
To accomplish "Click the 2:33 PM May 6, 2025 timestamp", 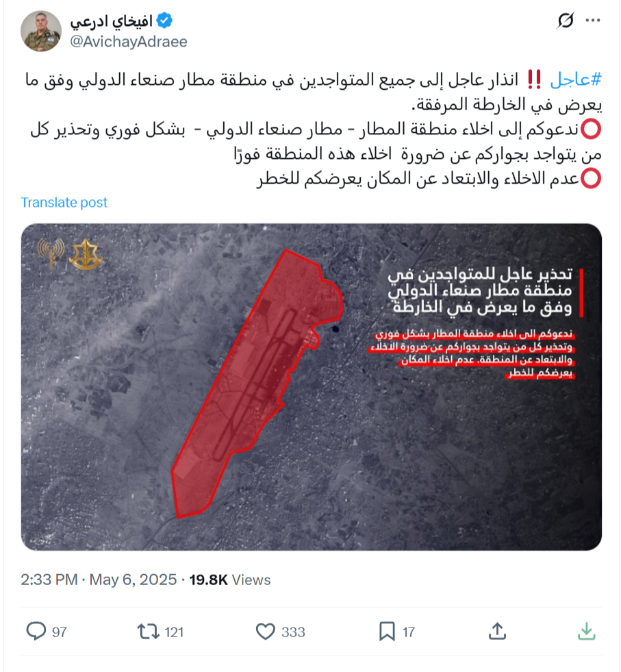I will 99,580.
